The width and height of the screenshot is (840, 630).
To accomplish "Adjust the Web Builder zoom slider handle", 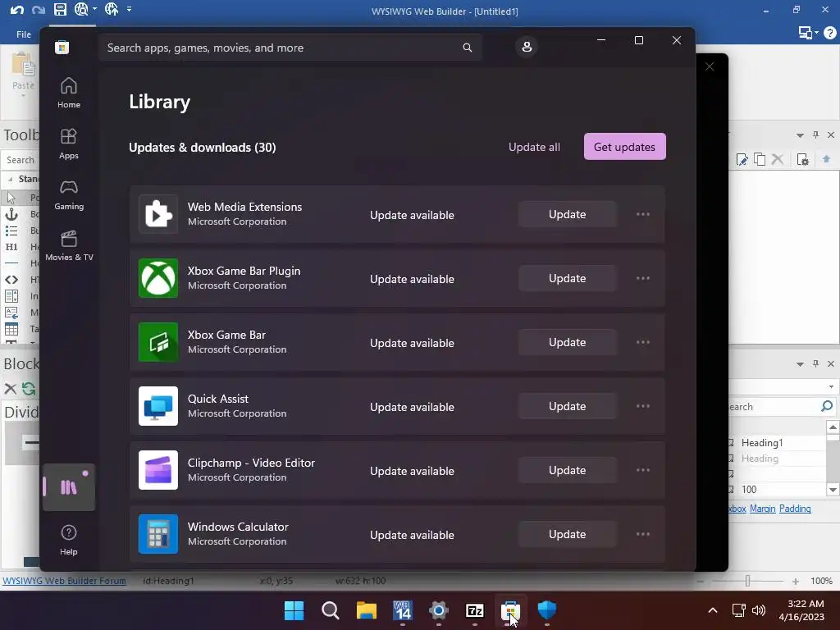I will tap(747, 581).
